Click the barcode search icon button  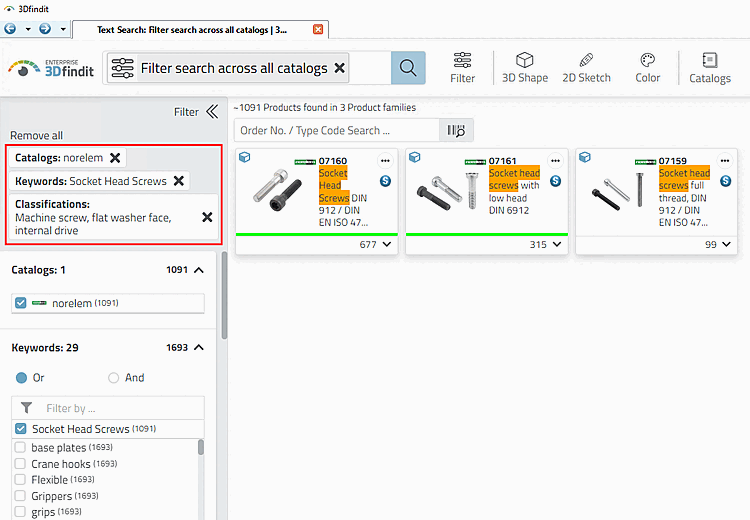click(x=456, y=131)
